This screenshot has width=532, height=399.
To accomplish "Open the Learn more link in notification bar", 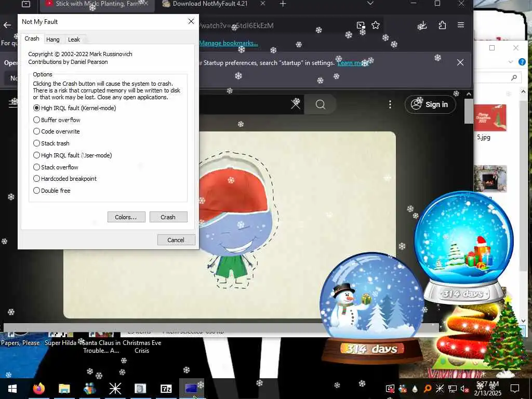I will [x=353, y=63].
